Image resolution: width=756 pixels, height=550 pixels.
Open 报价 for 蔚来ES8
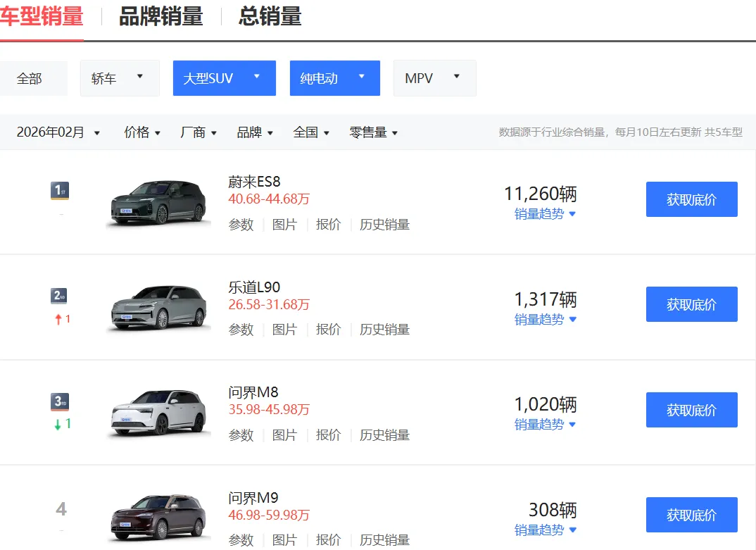click(x=328, y=225)
